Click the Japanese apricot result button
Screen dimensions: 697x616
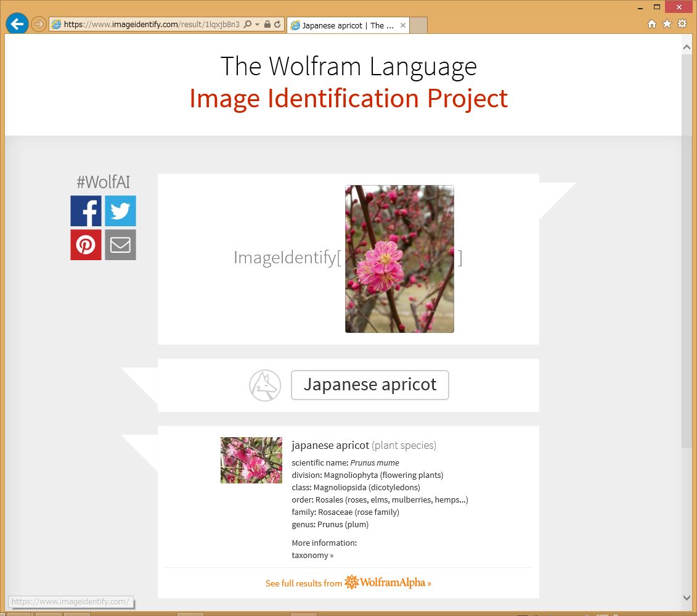(370, 385)
